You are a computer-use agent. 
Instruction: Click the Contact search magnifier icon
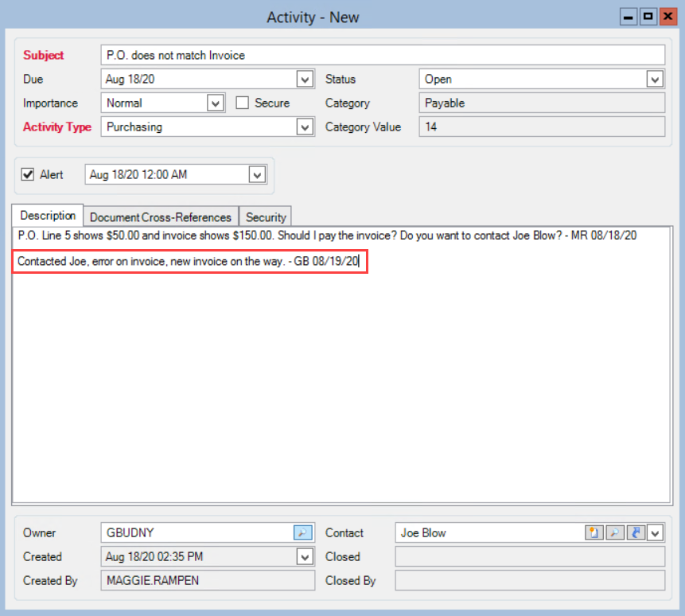tap(615, 532)
